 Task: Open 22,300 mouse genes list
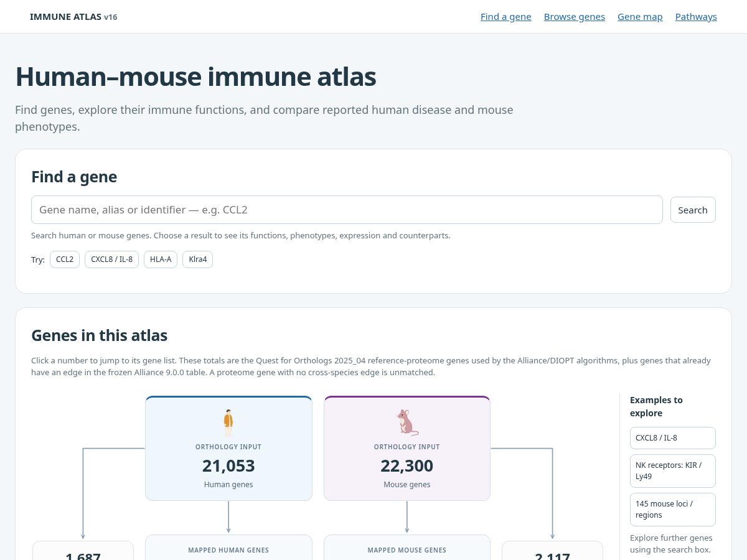click(x=407, y=465)
